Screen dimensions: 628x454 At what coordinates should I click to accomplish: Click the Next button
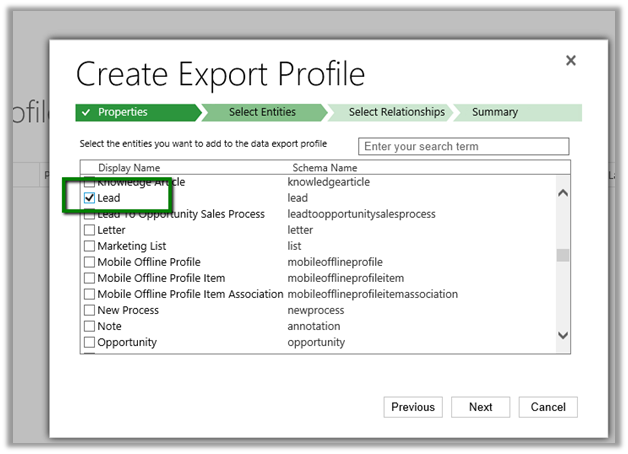480,407
